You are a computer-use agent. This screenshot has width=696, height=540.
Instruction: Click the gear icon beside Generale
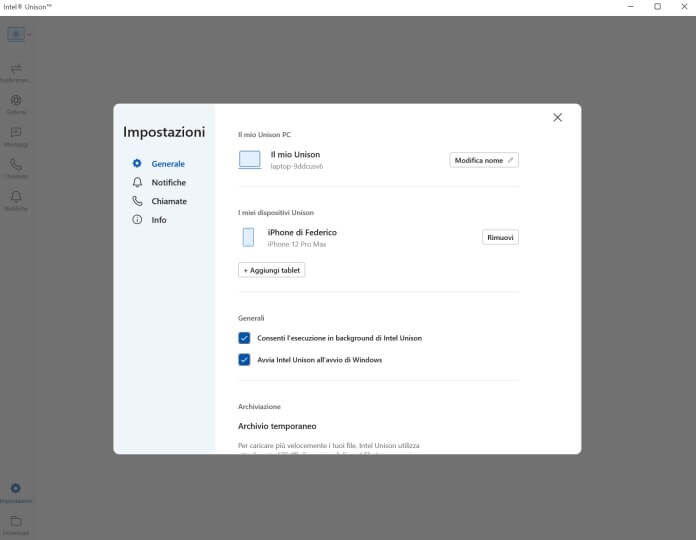pos(137,163)
